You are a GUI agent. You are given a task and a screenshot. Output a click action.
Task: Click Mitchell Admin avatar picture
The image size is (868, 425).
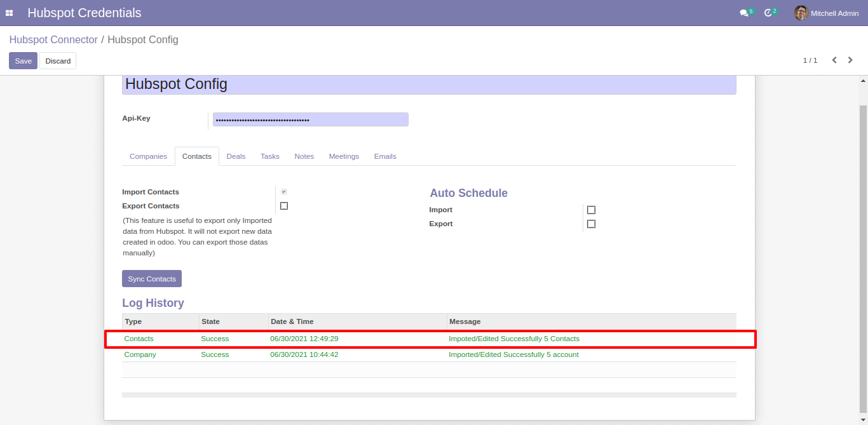[x=801, y=13]
